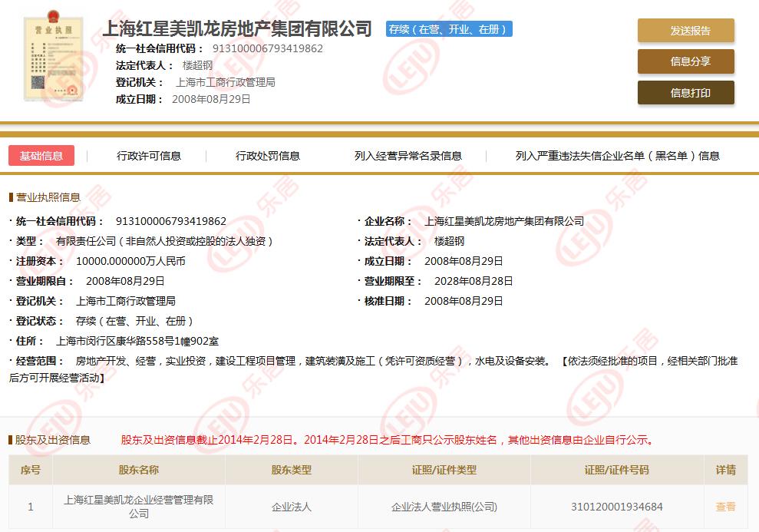
Task: Click the 证照/证件类型 column header
Action: 444,470
